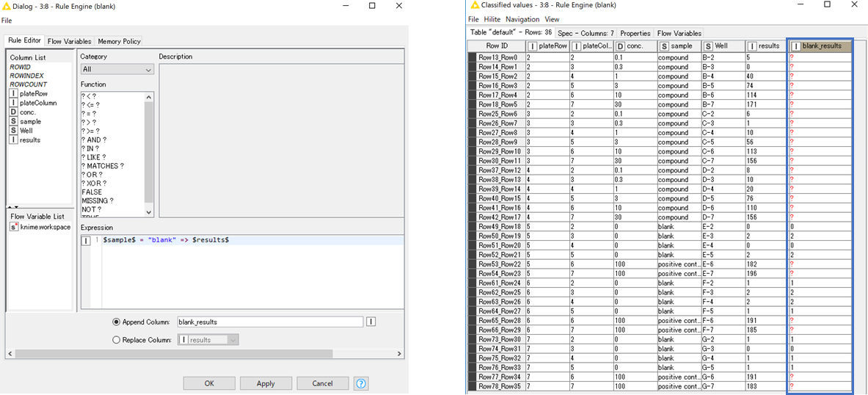Viewport: 868px width, 395px height.
Task: Click the plateRow integer type icon in Column List
Action: coord(14,94)
